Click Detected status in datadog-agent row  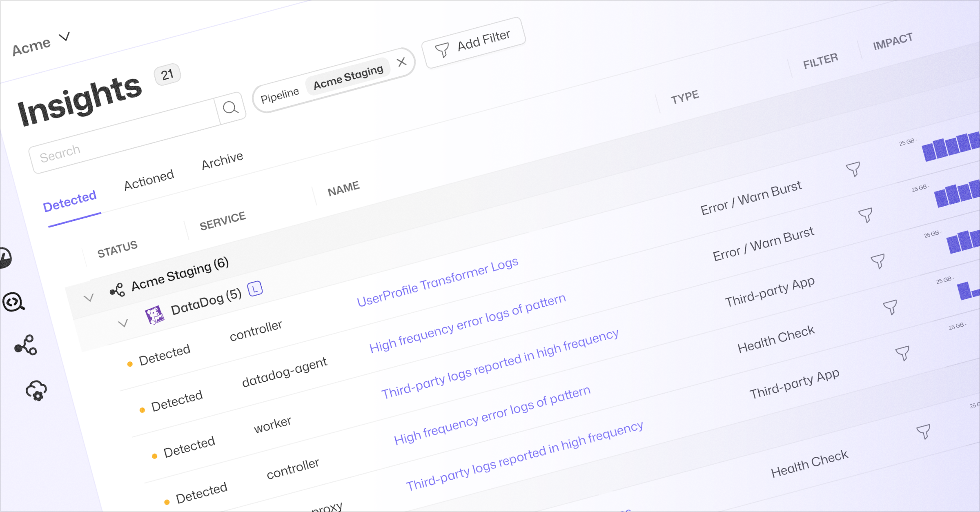(x=177, y=401)
